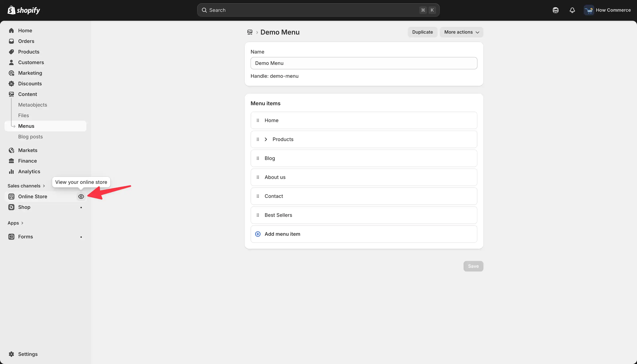This screenshot has height=364, width=637.
Task: Click the Content image icon in sidebar
Action: coord(11,94)
